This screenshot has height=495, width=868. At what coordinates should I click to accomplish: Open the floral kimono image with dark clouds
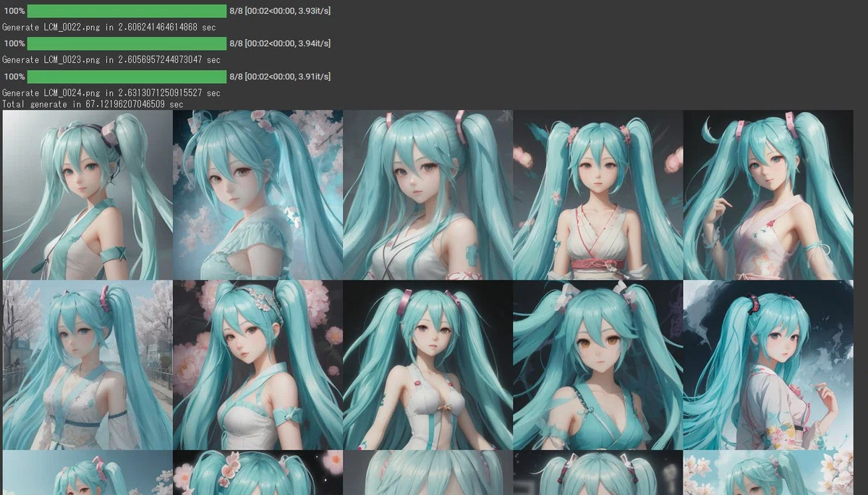click(768, 365)
